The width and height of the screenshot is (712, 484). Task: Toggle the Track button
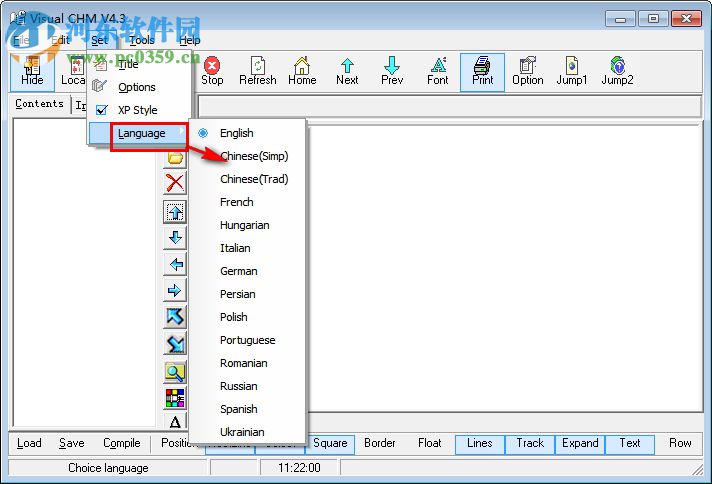pos(530,443)
